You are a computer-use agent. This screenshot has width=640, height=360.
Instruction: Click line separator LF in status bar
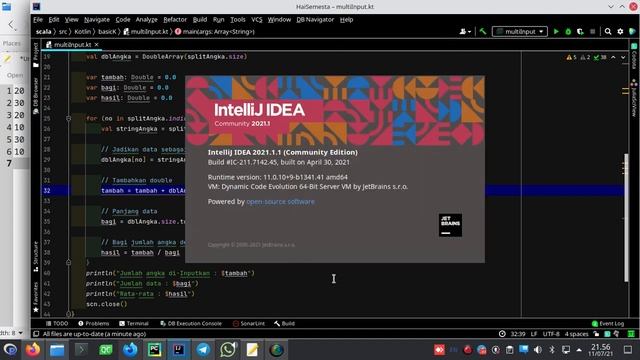tap(534, 334)
